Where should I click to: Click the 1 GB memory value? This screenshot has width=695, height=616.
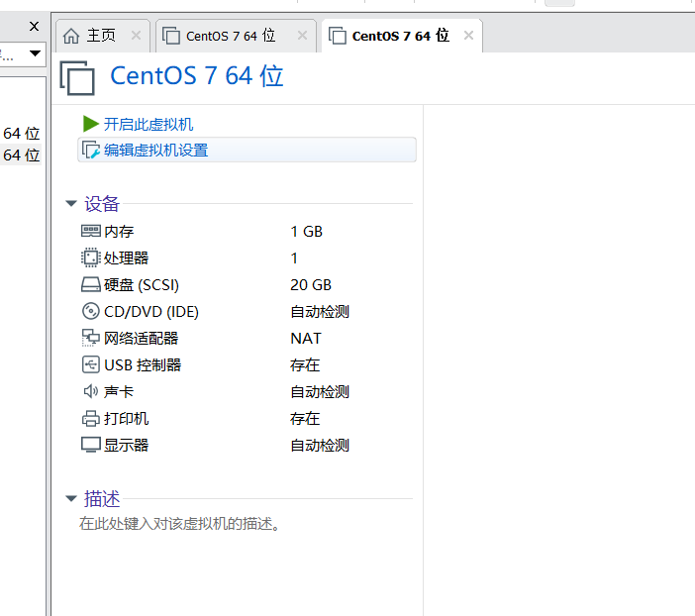[x=306, y=232]
